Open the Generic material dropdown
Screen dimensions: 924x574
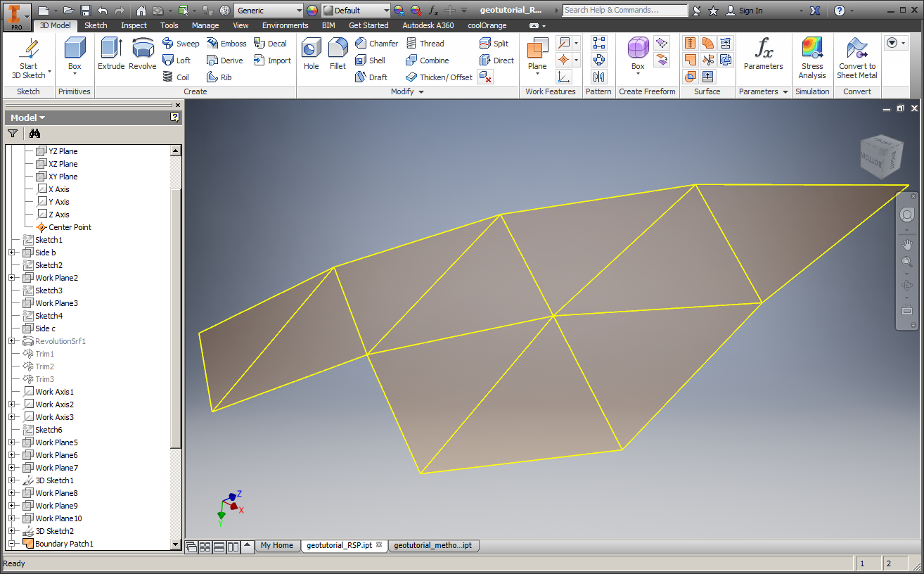pos(299,11)
